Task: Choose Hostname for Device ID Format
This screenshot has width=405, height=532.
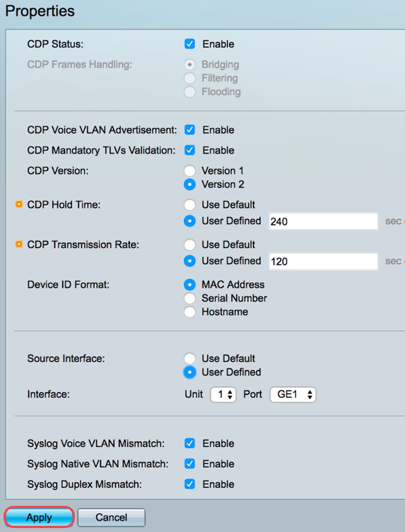Action: pyautogui.click(x=190, y=312)
